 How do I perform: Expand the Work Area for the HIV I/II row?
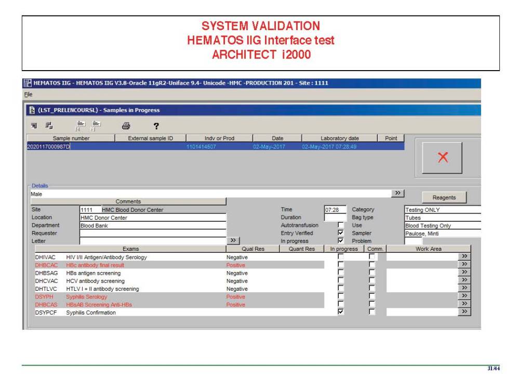tap(464, 256)
